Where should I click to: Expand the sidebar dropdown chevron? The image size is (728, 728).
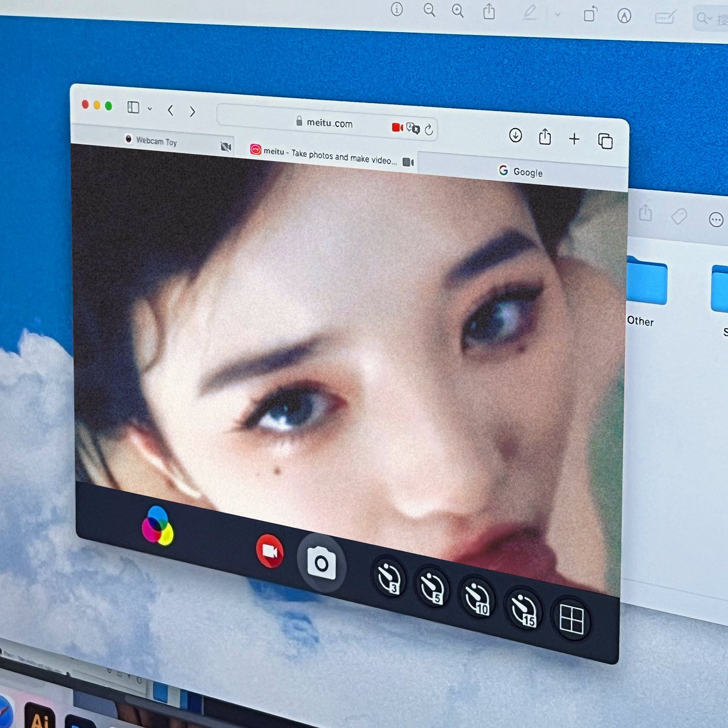tap(150, 109)
